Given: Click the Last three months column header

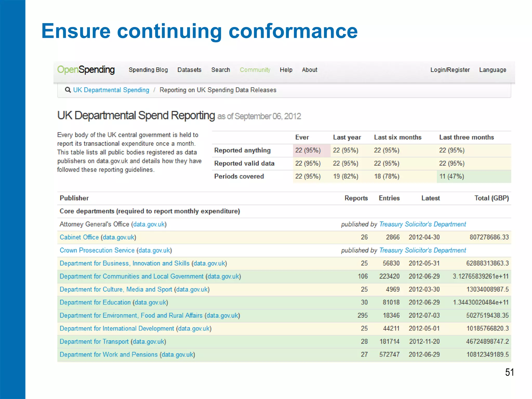Looking at the screenshot, I should [467, 137].
